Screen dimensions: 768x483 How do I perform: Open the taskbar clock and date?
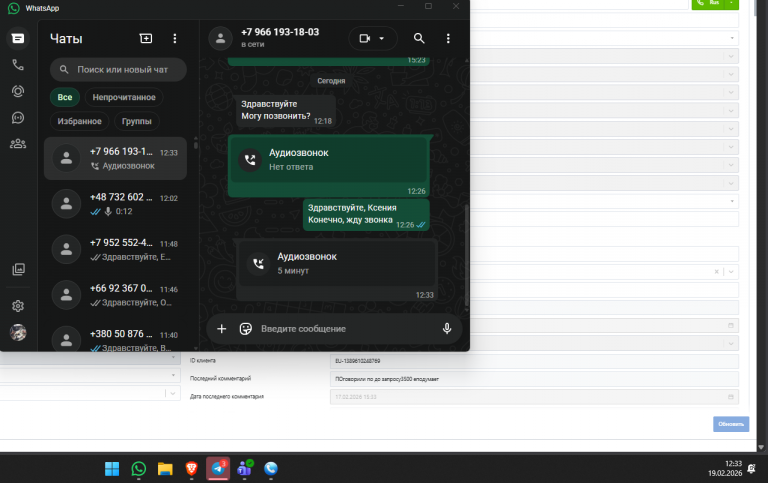tap(725, 468)
